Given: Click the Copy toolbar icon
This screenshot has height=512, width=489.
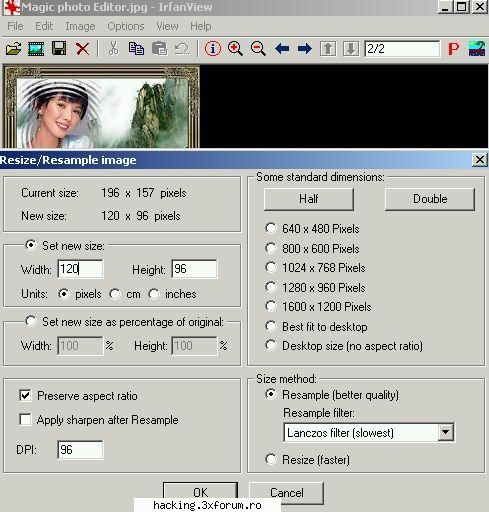Looking at the screenshot, I should click(136, 49).
